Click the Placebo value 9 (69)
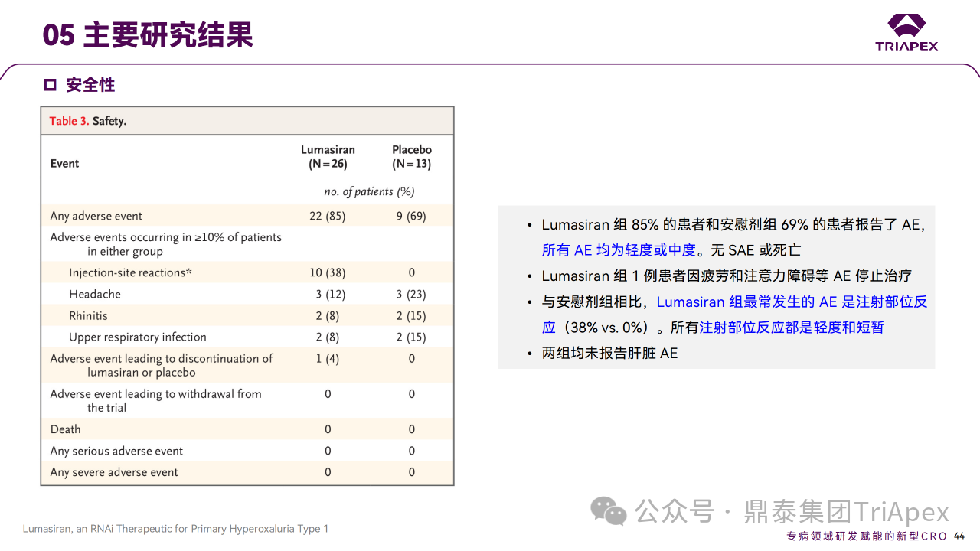980x551 pixels. [x=411, y=216]
